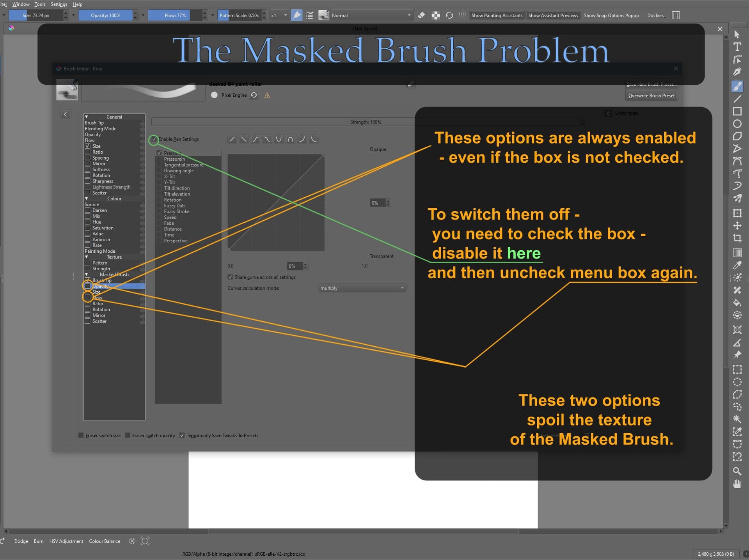
Task: Enable Eraser switch opacity
Action: point(128,435)
